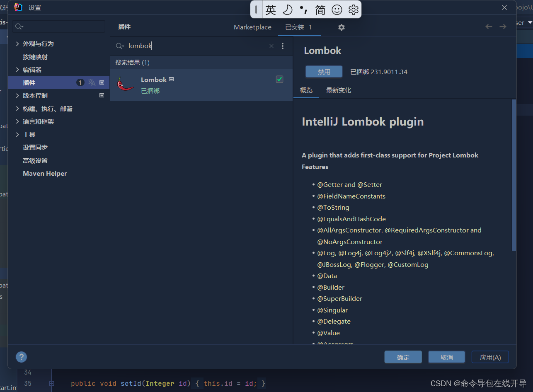Switch to the Marketplace tab

click(x=252, y=27)
